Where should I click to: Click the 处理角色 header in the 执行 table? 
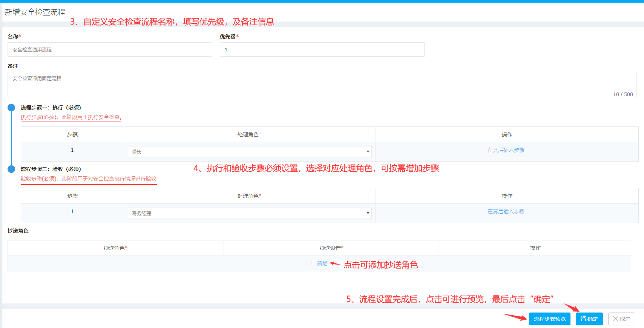(250, 134)
